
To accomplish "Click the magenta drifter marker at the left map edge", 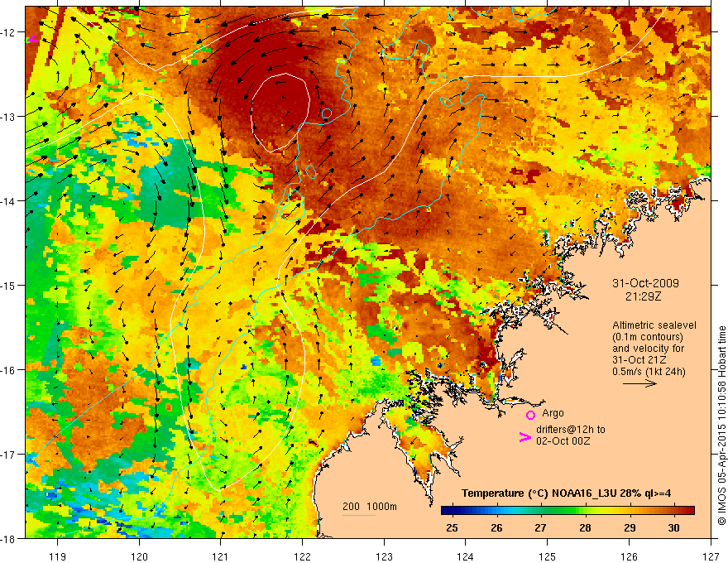I will click(x=31, y=40).
